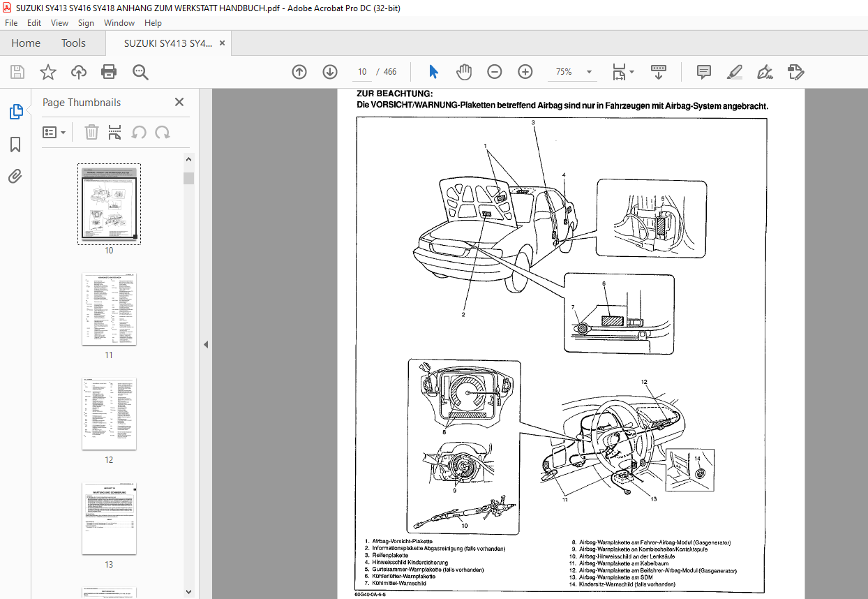Click '60G40-0A-6-5' figure reference text
The width and height of the screenshot is (868, 599).
(370, 595)
